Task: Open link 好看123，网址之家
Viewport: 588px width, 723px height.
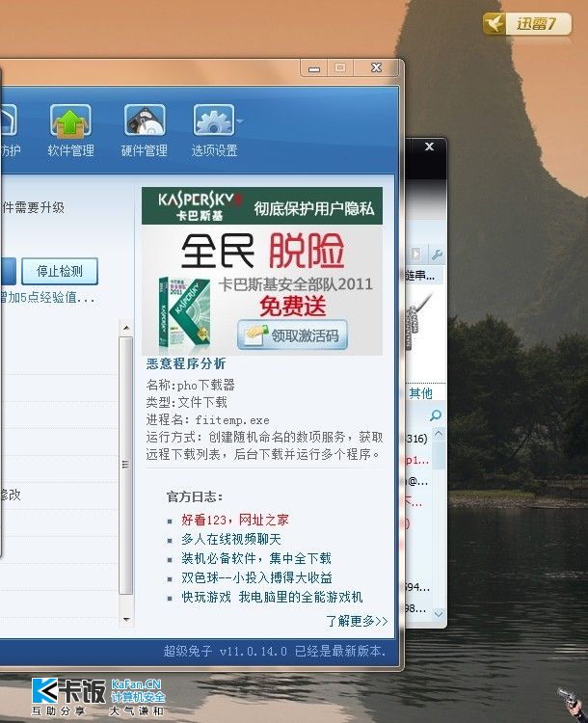Action: pos(235,521)
